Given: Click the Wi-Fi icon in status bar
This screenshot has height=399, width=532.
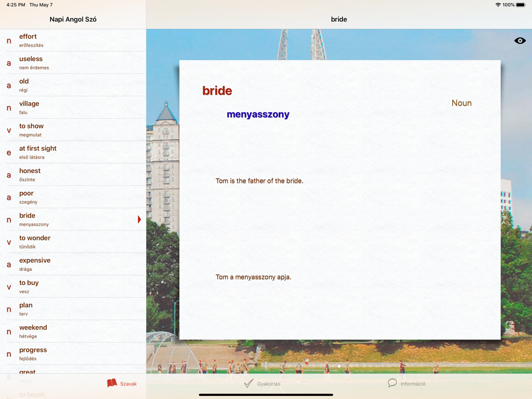Looking at the screenshot, I should 498,5.
